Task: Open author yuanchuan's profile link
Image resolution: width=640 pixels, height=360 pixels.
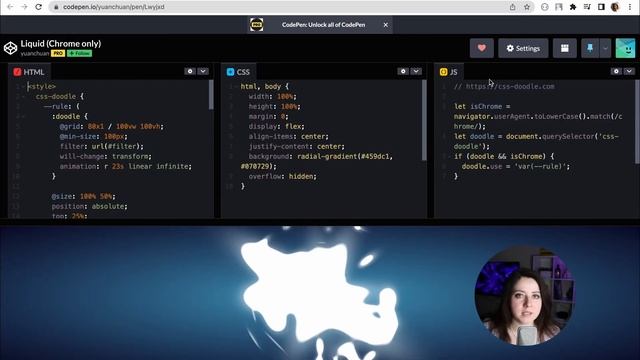Action: [x=35, y=53]
